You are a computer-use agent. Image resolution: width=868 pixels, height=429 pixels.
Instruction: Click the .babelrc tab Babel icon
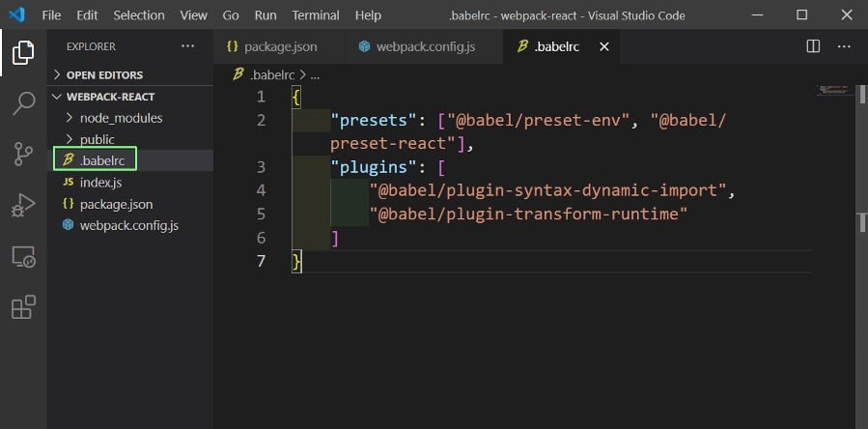(522, 46)
